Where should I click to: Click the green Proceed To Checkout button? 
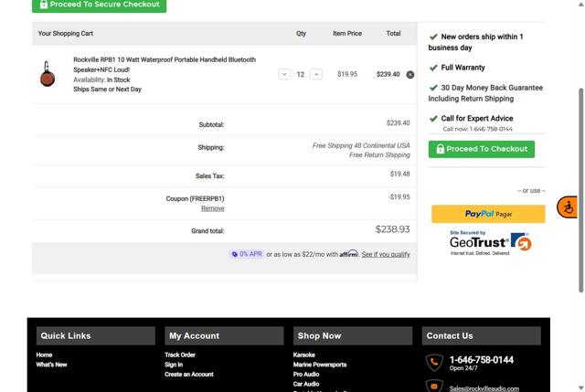pos(482,149)
